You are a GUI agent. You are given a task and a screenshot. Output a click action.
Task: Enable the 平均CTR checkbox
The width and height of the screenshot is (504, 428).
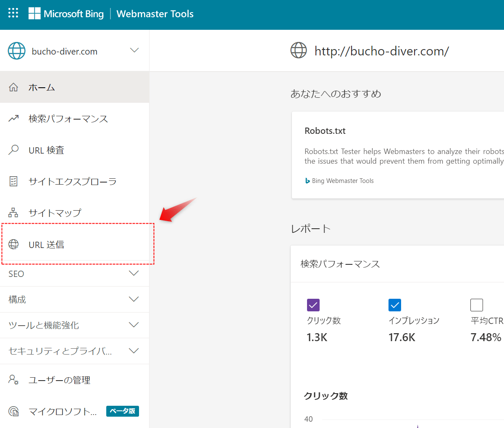coord(477,305)
